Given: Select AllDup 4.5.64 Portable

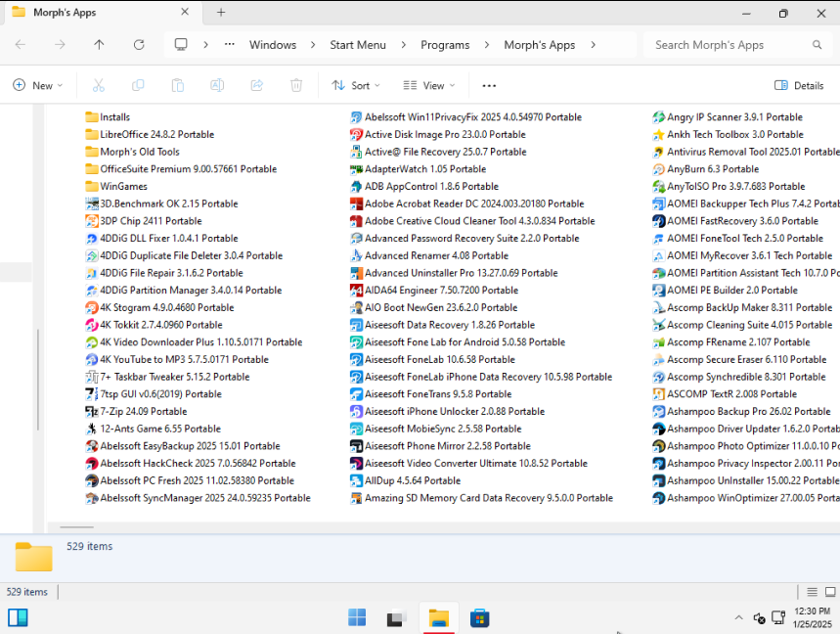Looking at the screenshot, I should [405, 480].
